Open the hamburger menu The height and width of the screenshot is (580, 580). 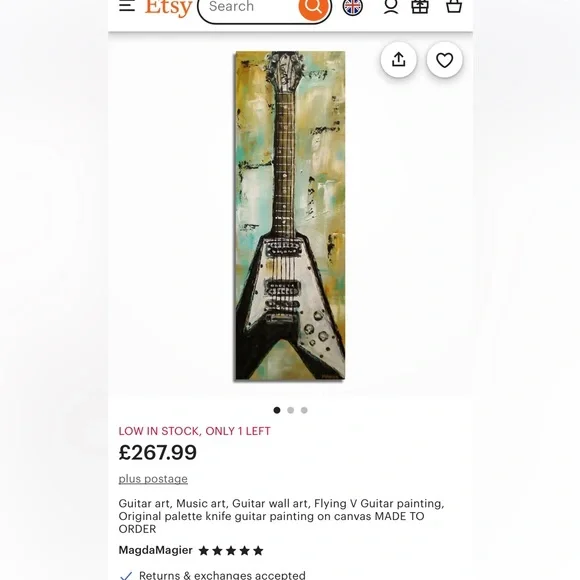click(127, 6)
